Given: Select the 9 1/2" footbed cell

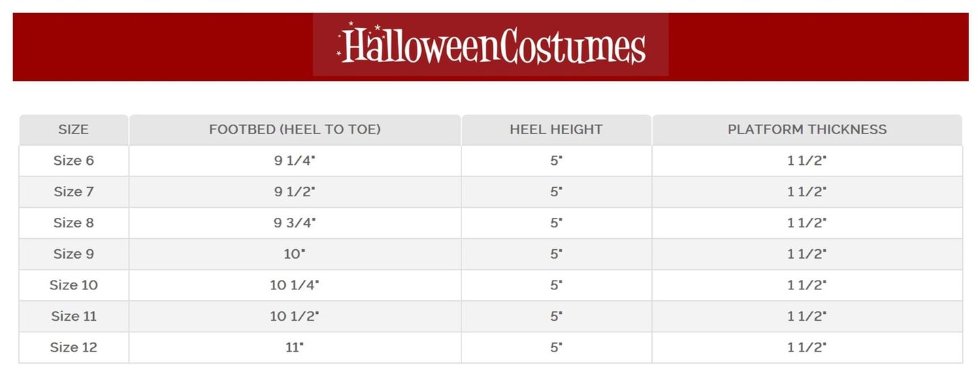Looking at the screenshot, I should coord(295,192).
